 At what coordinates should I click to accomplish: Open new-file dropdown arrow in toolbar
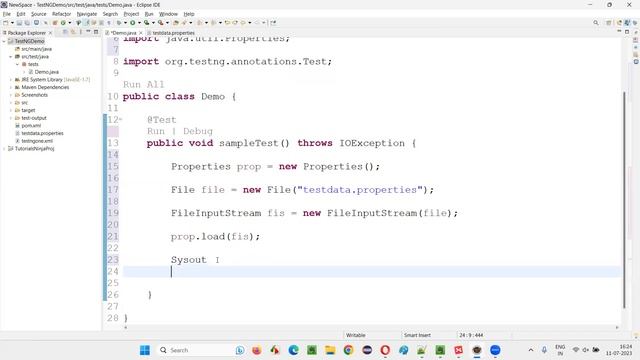(x=12, y=23)
